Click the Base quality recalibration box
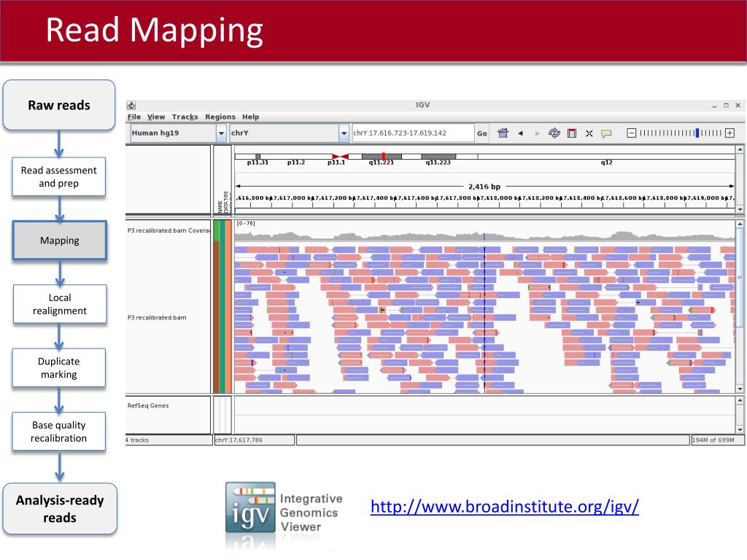This screenshot has width=747, height=560. click(58, 432)
